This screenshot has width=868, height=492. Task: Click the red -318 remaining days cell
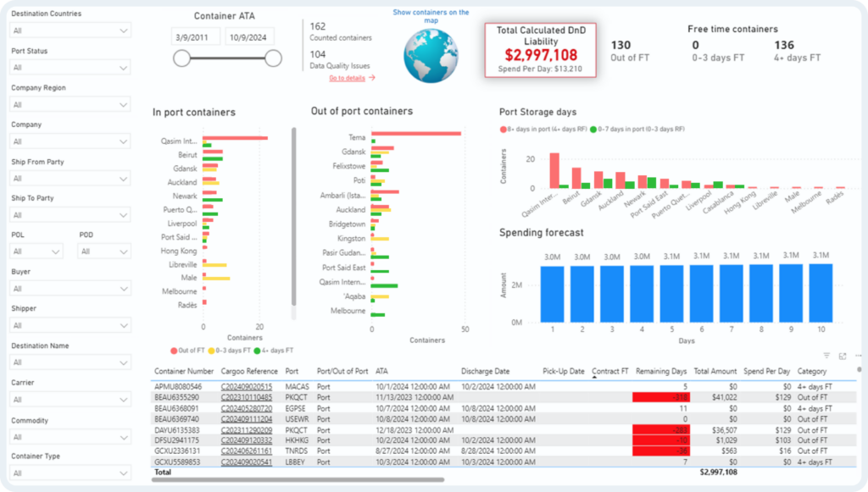pos(661,397)
